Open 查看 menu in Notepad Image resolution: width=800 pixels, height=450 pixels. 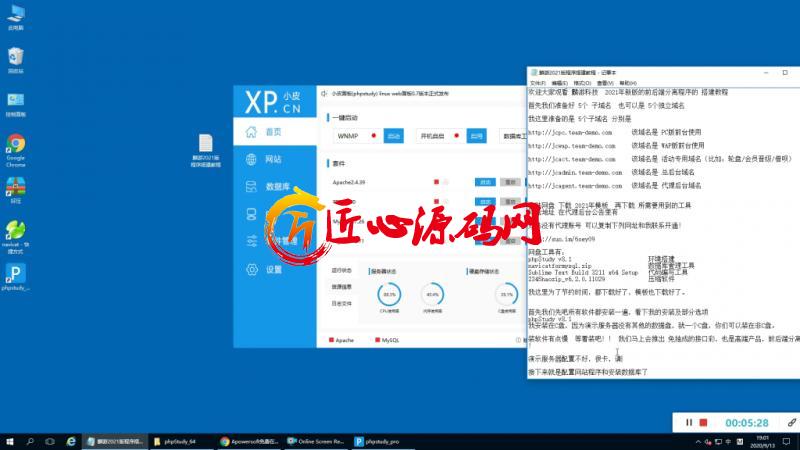(605, 83)
